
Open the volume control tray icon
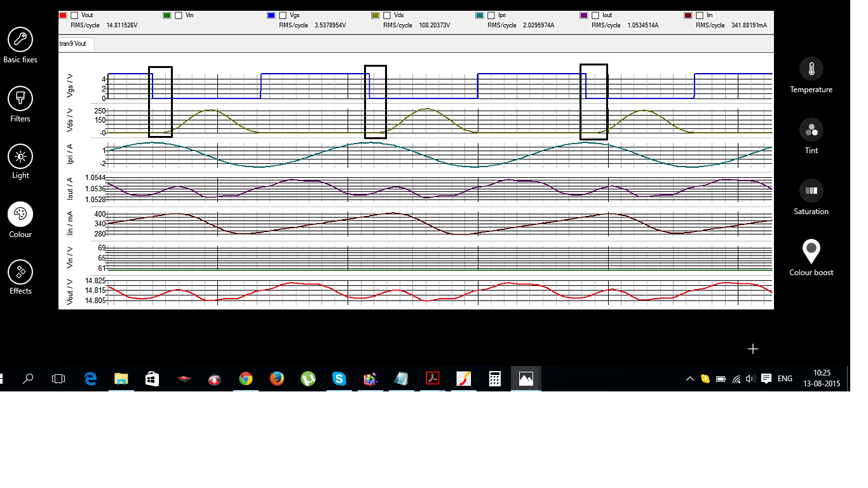coord(750,379)
